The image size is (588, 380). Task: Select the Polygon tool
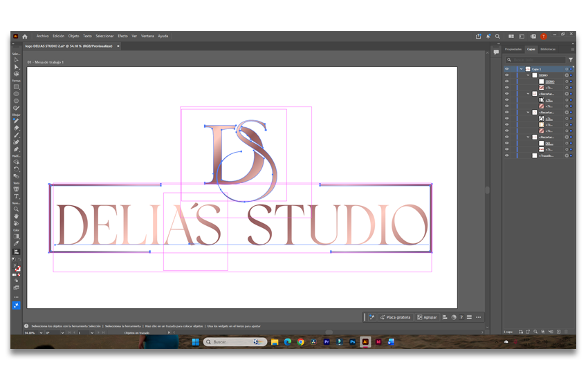coord(16,101)
